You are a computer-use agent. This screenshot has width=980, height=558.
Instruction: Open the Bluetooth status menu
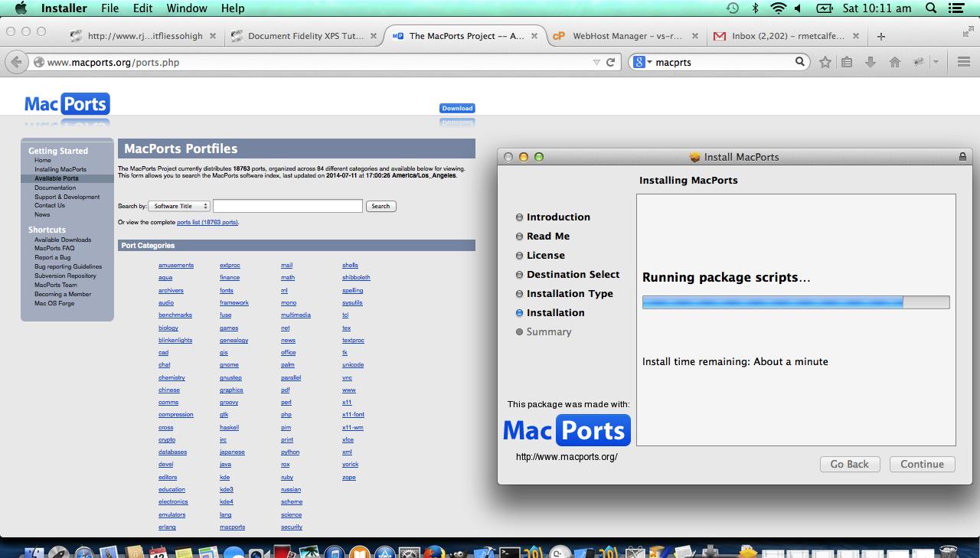tap(755, 8)
